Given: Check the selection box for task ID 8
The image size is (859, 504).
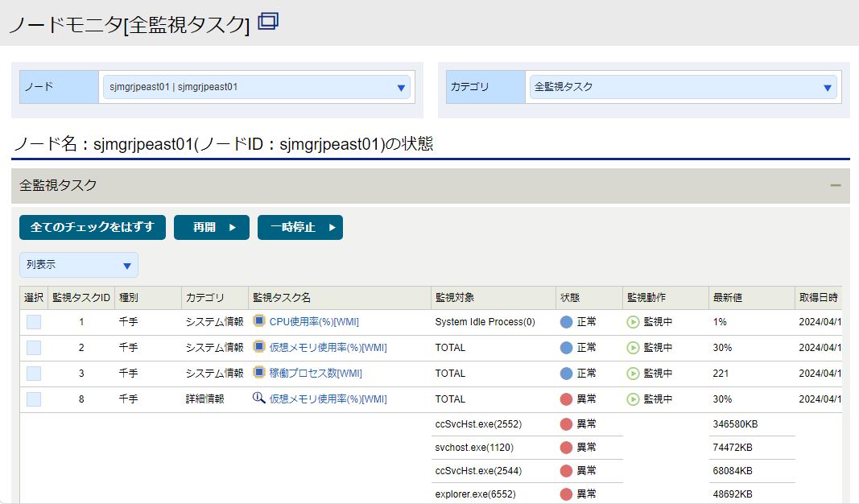Looking at the screenshot, I should point(34,399).
